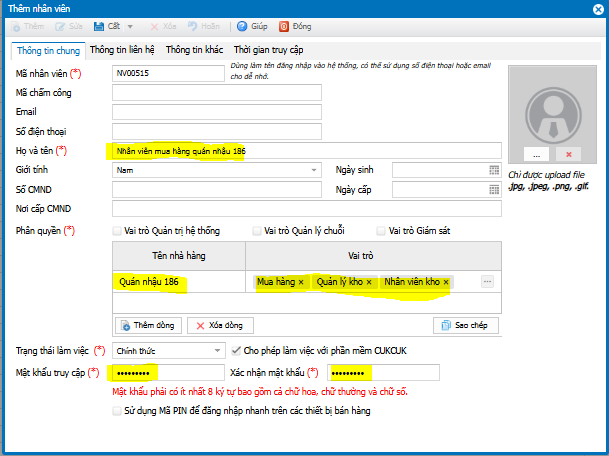
Task: Click the Tên nhà hàng column header
Action: click(179, 256)
